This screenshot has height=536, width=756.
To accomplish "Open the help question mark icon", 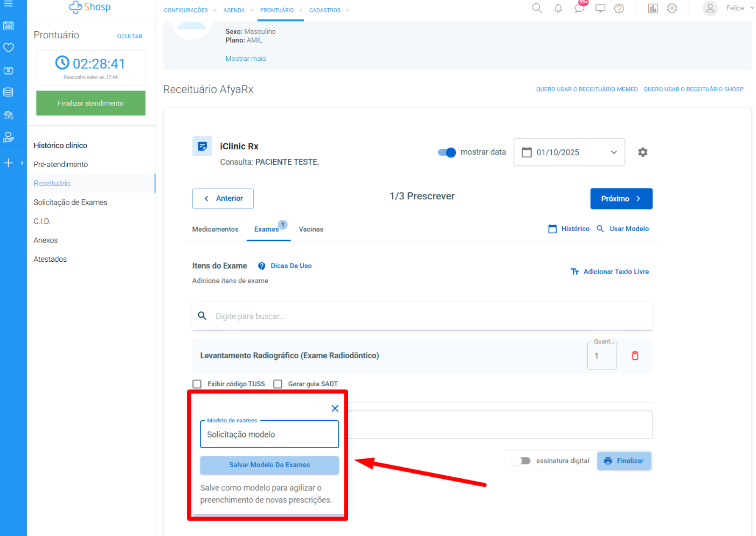I will [619, 8].
